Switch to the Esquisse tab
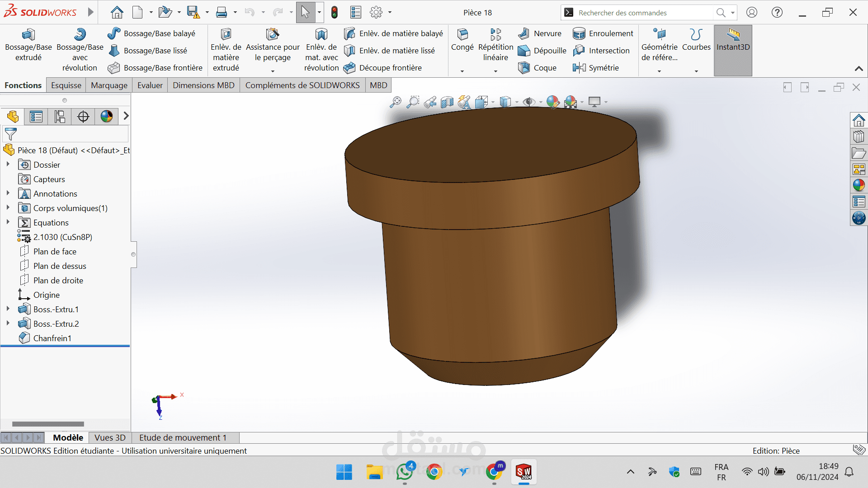The width and height of the screenshot is (868, 488). point(66,85)
